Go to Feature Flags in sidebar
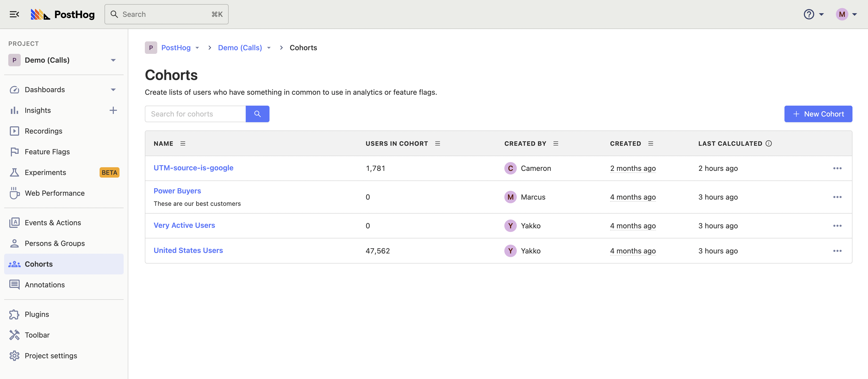 47,152
